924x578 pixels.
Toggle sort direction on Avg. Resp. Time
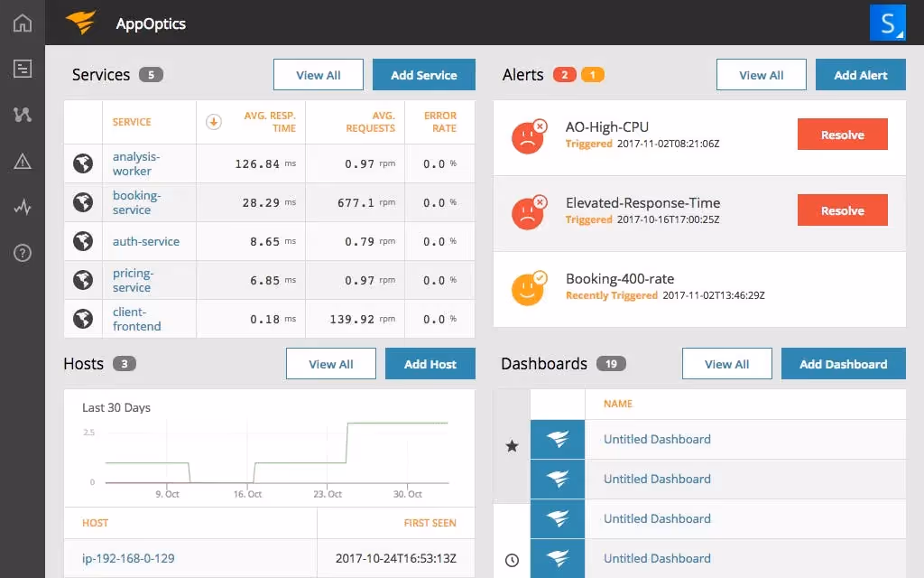pyautogui.click(x=214, y=121)
